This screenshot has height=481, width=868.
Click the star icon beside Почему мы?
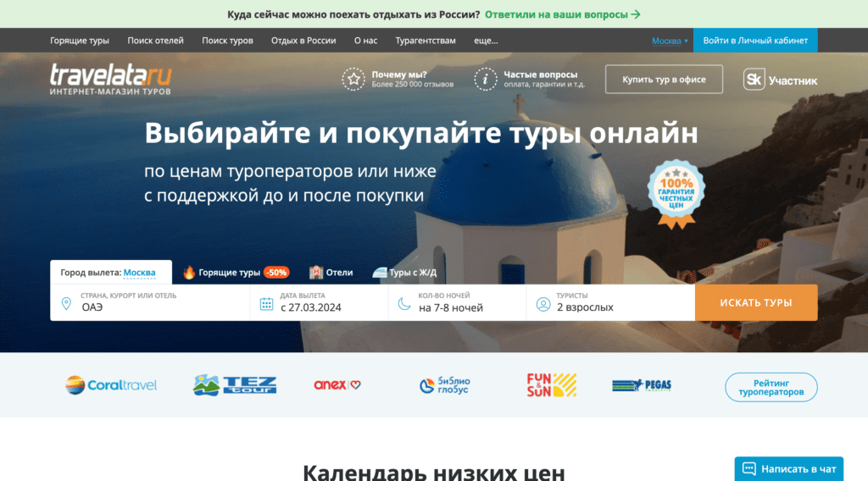pos(353,80)
